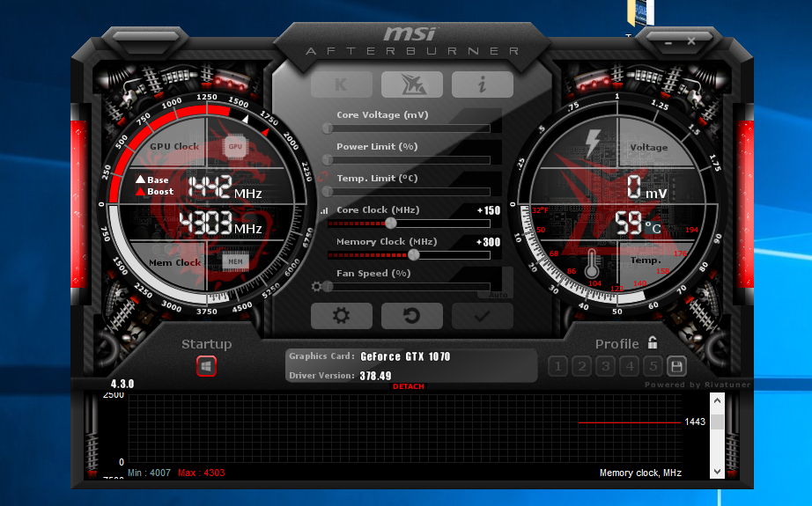Click the monitor scrollbar down arrow
Viewport: 812px width, 506px height.
[x=717, y=472]
